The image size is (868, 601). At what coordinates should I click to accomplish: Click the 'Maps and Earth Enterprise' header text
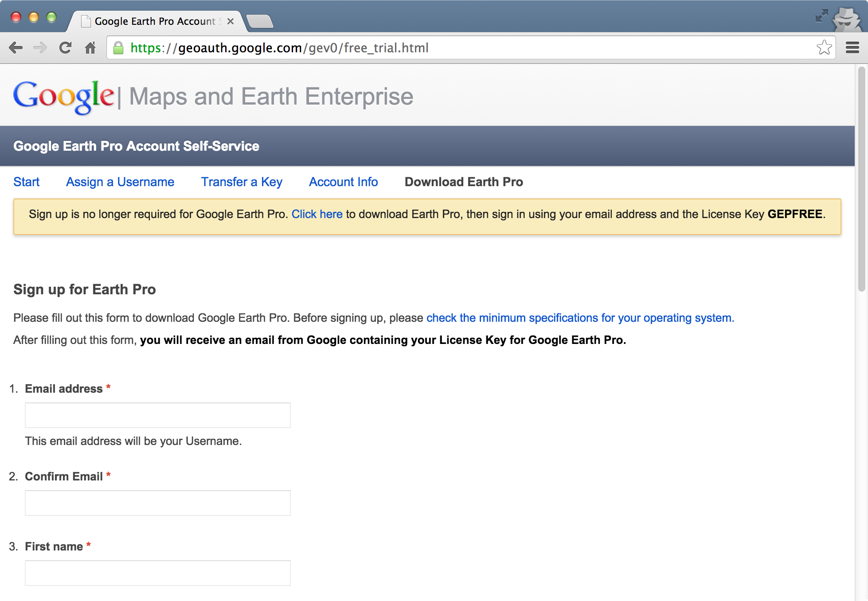(271, 97)
